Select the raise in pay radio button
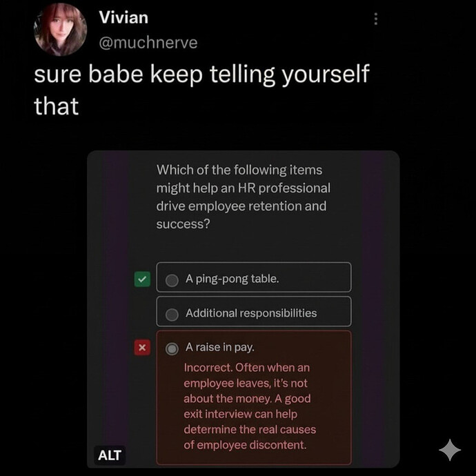 tap(172, 349)
